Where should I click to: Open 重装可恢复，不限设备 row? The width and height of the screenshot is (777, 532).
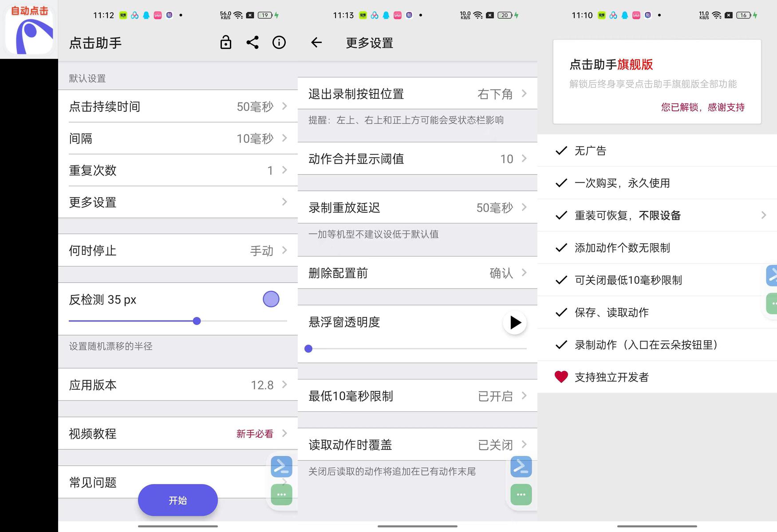657,215
